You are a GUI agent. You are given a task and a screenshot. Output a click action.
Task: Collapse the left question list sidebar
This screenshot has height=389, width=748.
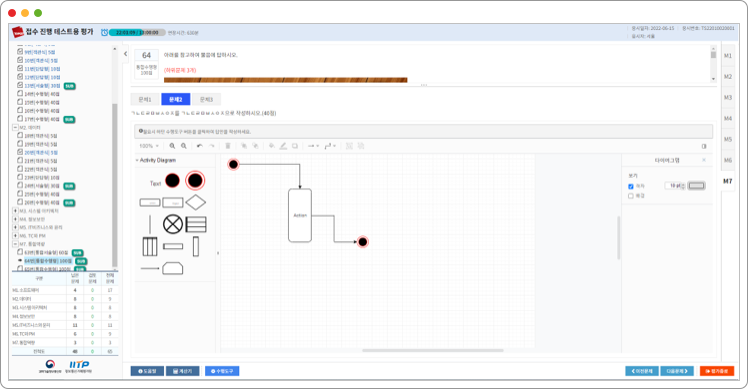(125, 54)
